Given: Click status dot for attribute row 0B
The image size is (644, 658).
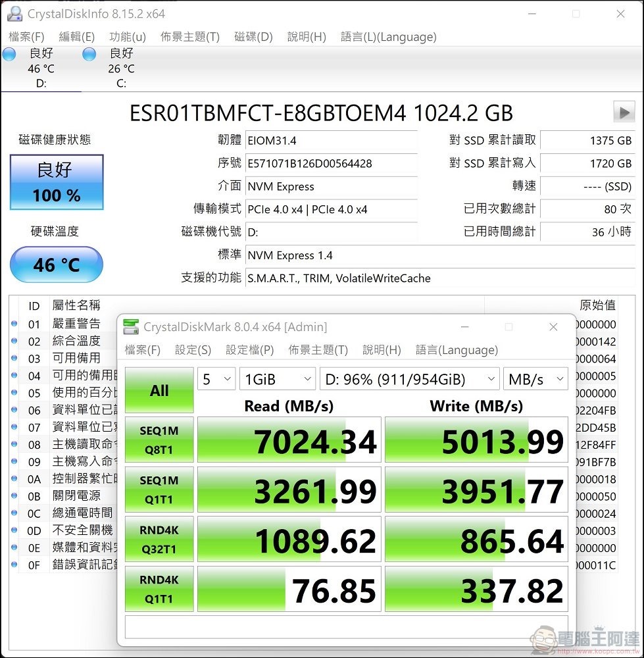Looking at the screenshot, I should pos(14,495).
